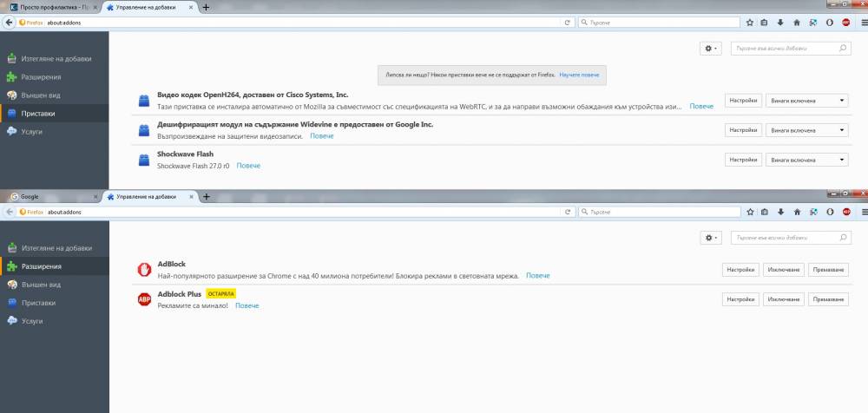Close the Google tab
868x413 pixels.
click(x=95, y=197)
